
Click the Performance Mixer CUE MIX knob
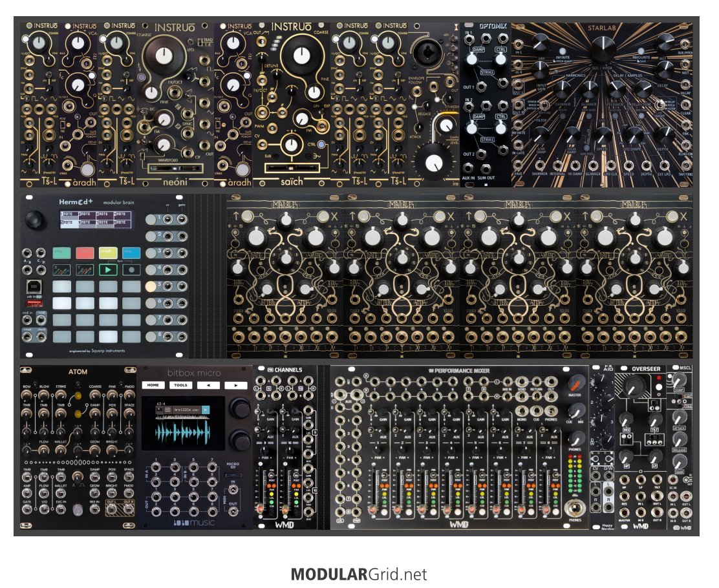click(576, 411)
